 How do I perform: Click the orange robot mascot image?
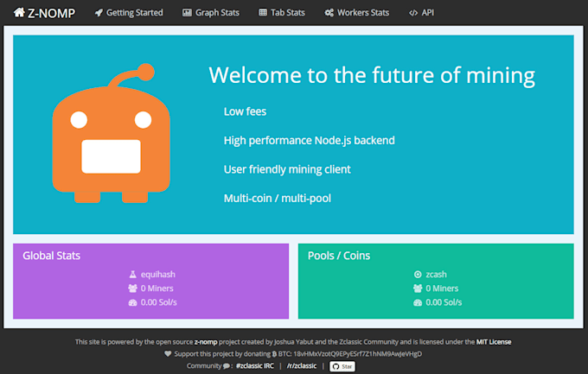click(x=111, y=133)
